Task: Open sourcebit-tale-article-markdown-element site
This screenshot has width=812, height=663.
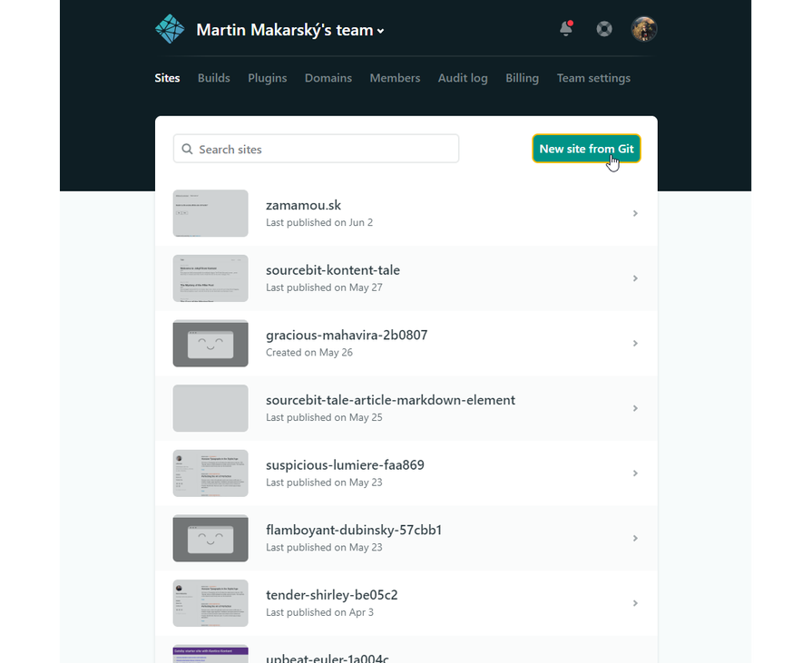Action: (390, 400)
